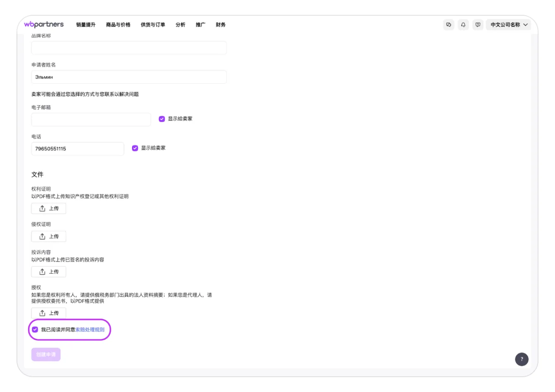Upload file under 授权
Screen dimensions: 555x392
coord(49,313)
